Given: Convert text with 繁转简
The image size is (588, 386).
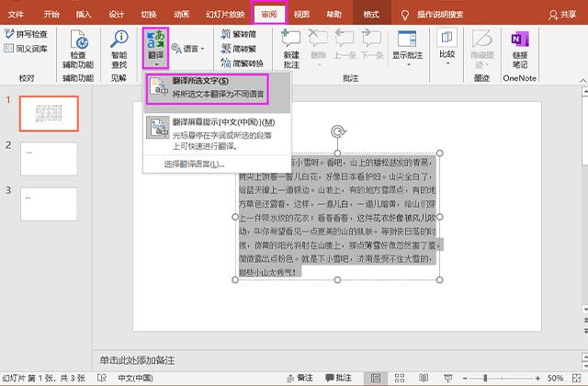Looking at the screenshot, I should tap(239, 34).
